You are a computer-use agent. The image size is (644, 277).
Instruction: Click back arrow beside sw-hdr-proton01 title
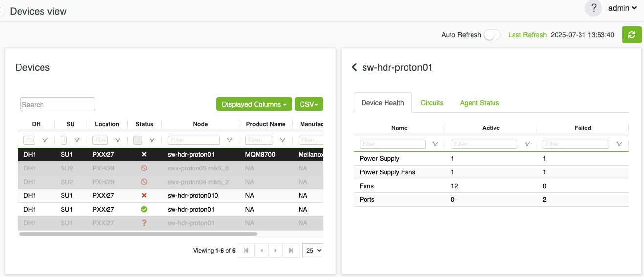[x=354, y=67]
